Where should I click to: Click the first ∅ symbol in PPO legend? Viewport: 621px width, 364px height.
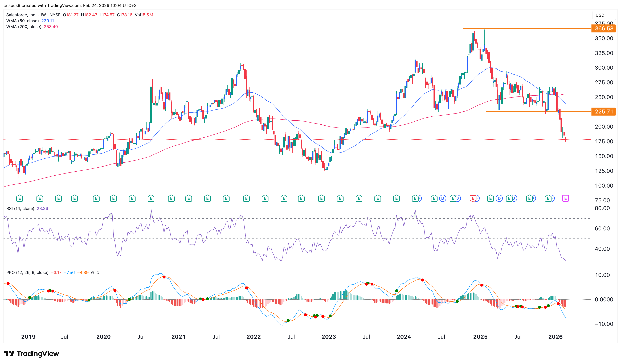(92, 273)
